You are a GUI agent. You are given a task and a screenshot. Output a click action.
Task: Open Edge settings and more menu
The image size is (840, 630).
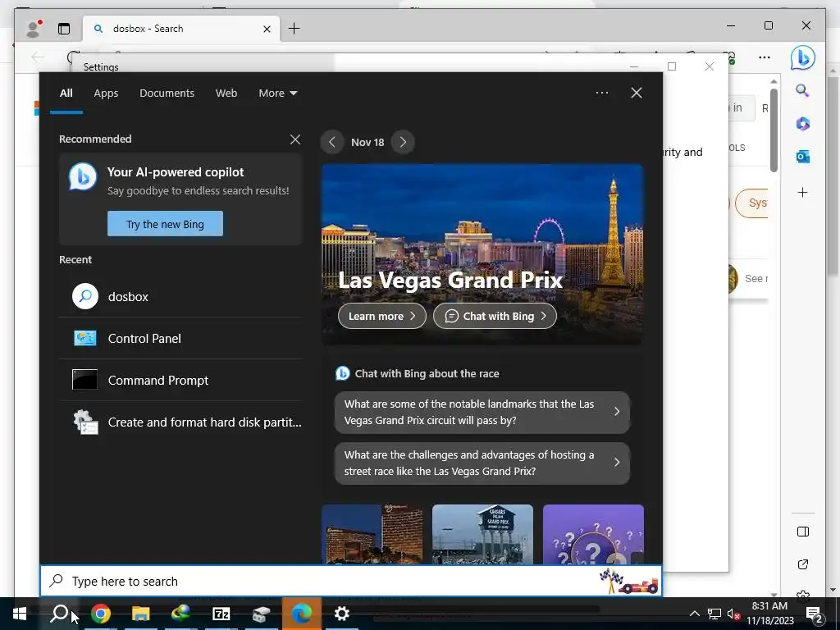tap(765, 57)
